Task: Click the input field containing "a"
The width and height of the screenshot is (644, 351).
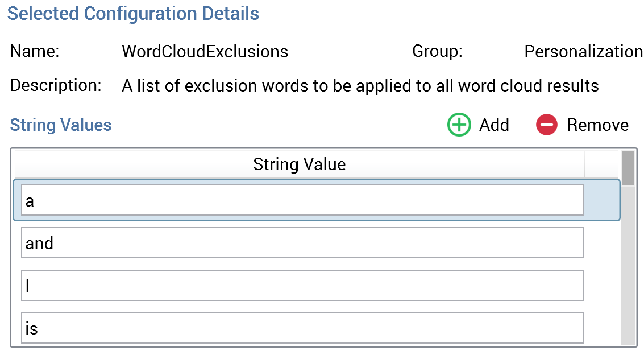Action: coord(302,200)
